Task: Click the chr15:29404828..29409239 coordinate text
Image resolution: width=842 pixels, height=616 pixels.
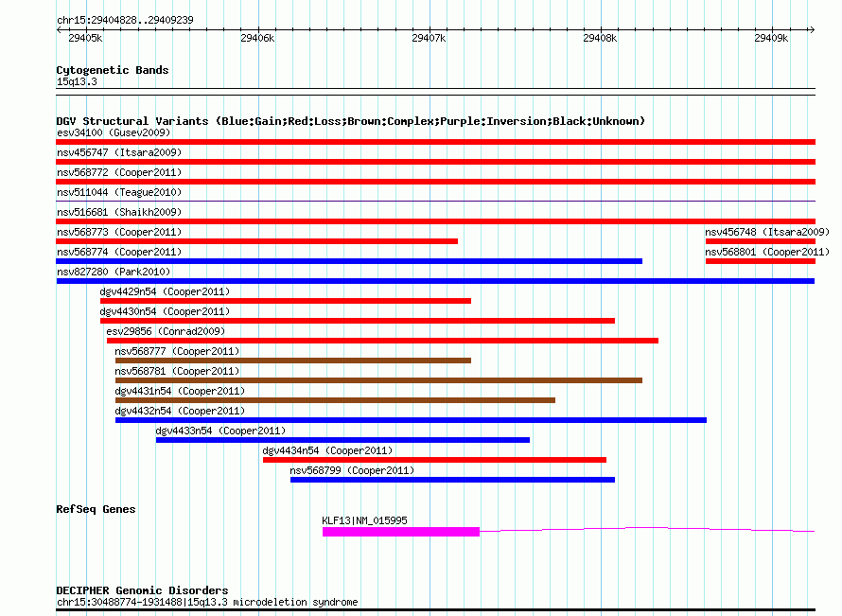Action: pos(125,20)
